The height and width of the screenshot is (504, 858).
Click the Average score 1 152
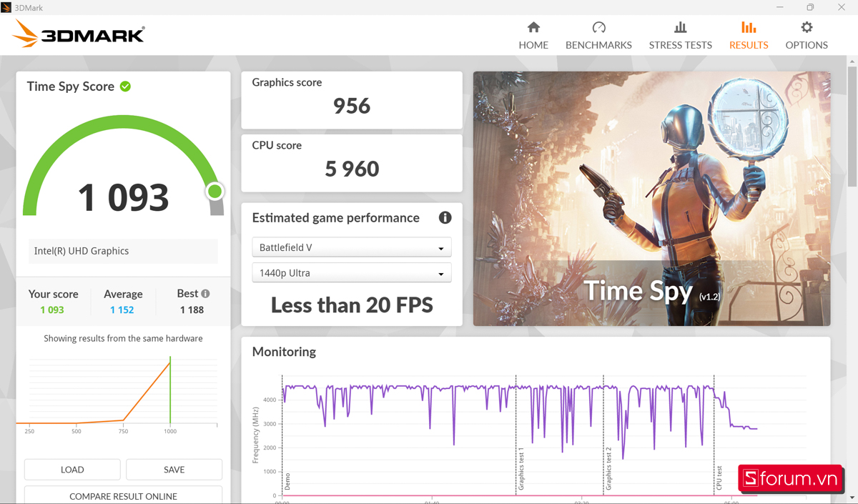coord(123,310)
